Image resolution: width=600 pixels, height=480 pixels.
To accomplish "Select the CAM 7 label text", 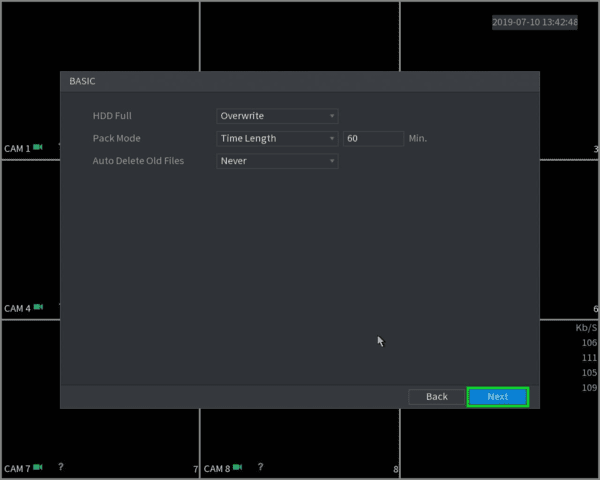I will pos(17,469).
